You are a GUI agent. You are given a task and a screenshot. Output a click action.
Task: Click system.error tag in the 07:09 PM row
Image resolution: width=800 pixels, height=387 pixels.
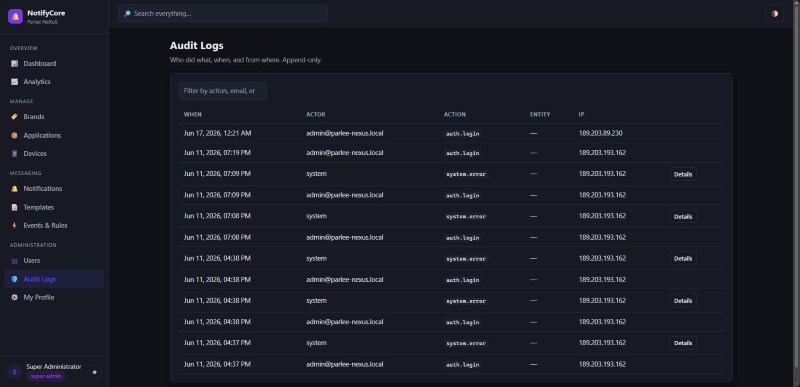point(466,174)
